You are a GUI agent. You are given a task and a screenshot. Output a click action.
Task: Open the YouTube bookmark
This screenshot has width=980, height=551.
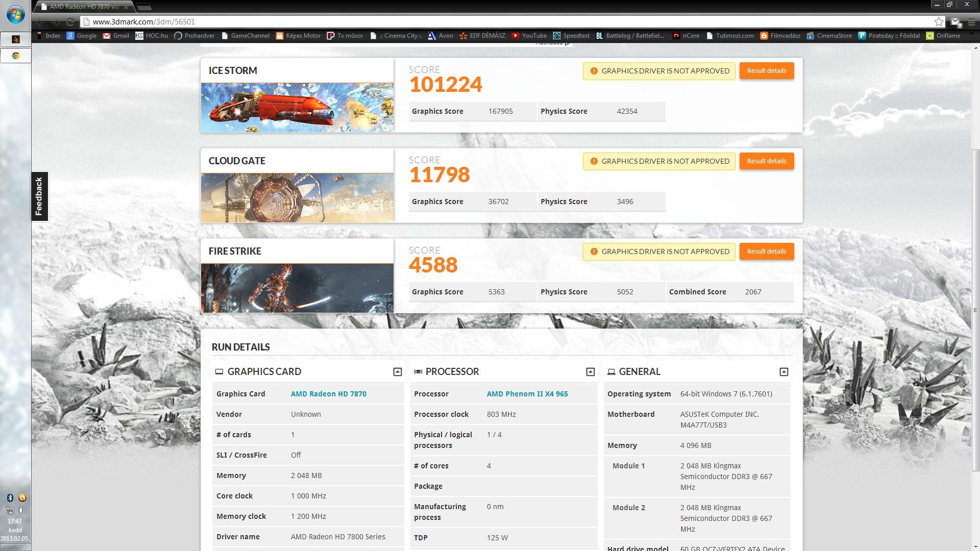(529, 36)
